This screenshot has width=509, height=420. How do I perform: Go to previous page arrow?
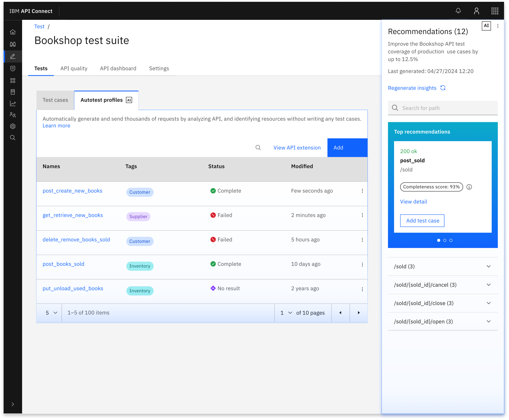coord(340,313)
